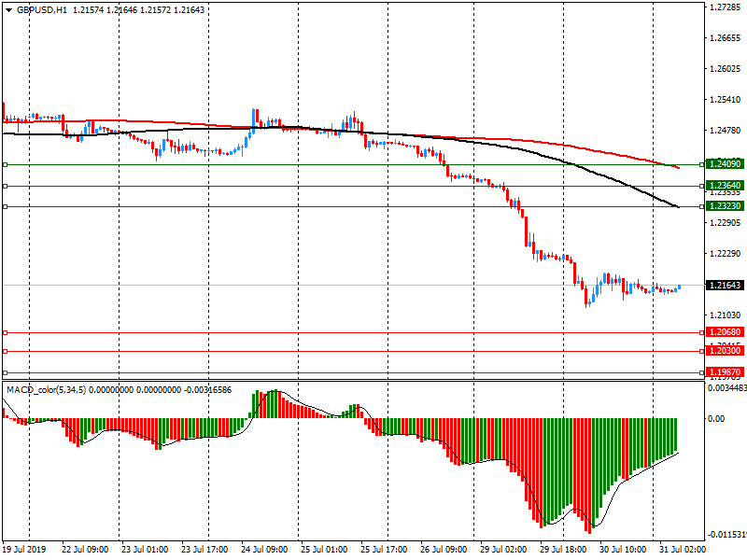Select right handle of the 1.24090 green line
747x560 pixels.
tap(702, 165)
